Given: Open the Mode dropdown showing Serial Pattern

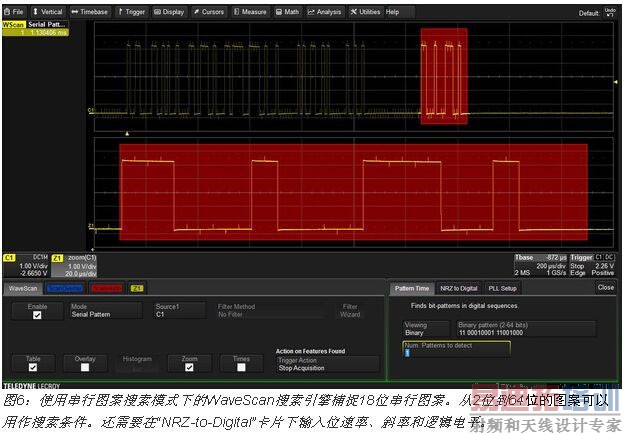Looking at the screenshot, I should pos(105,311).
